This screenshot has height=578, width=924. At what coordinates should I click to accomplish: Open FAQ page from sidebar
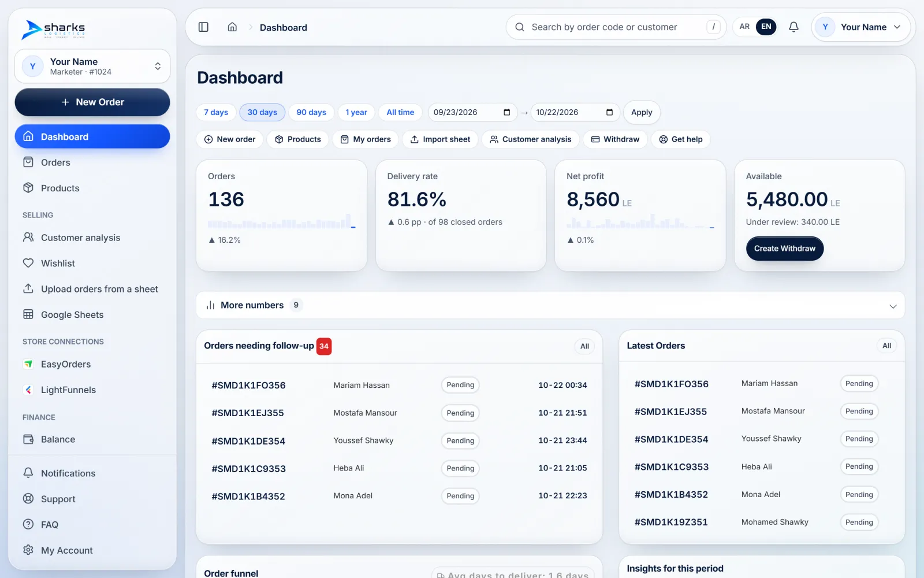click(92, 525)
